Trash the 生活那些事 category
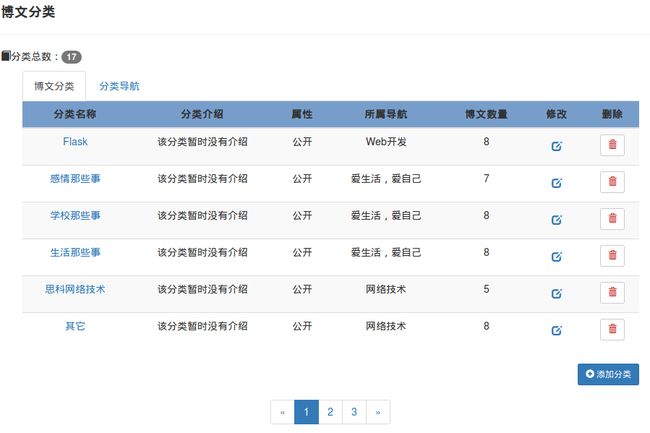Viewport: 650px width, 433px height. (x=612, y=256)
